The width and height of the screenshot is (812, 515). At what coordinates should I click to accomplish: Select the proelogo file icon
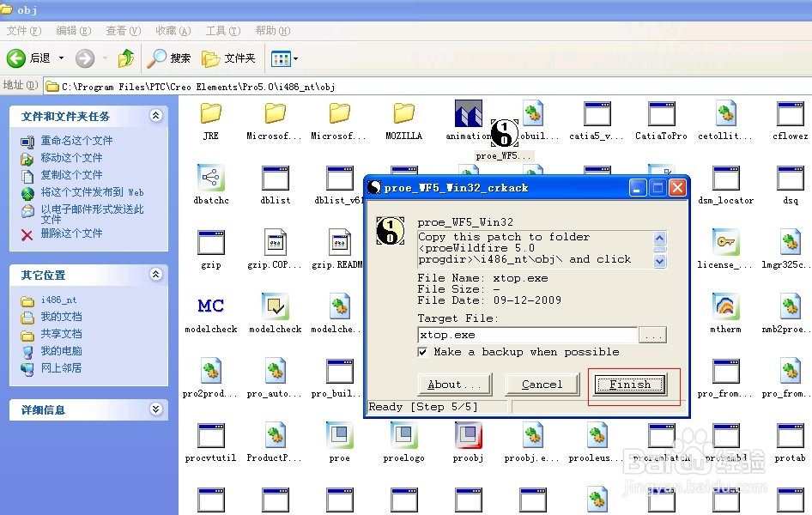coord(403,435)
